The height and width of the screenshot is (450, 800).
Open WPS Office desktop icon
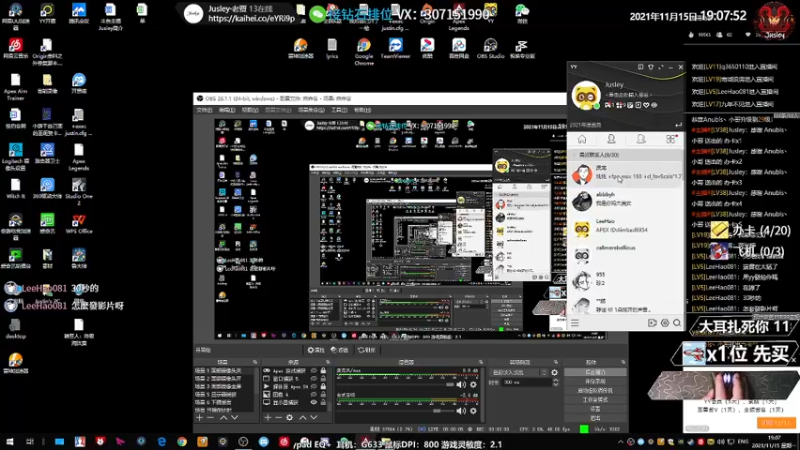pyautogui.click(x=79, y=224)
